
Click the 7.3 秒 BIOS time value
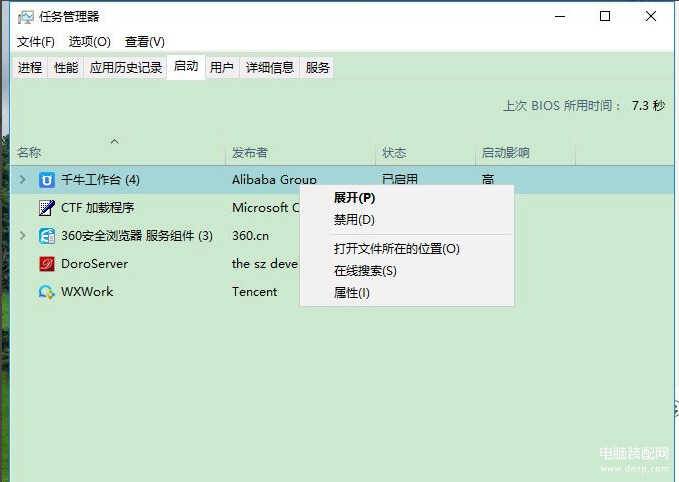[x=648, y=106]
